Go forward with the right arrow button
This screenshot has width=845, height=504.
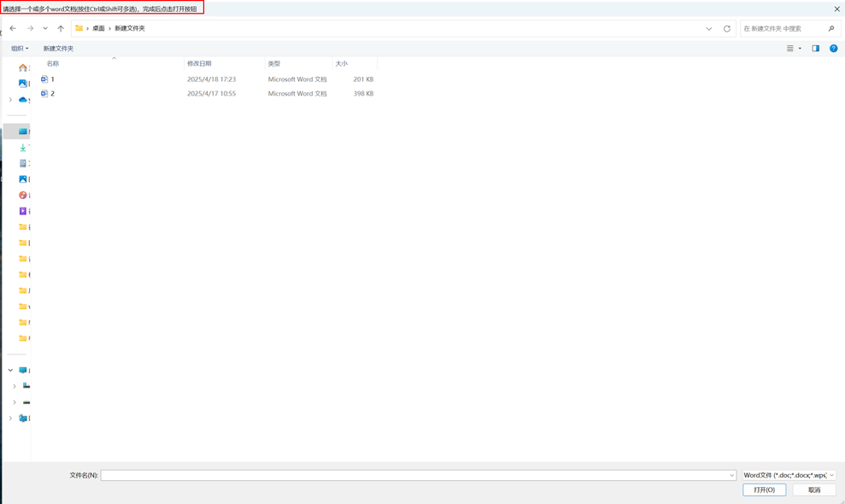click(30, 28)
